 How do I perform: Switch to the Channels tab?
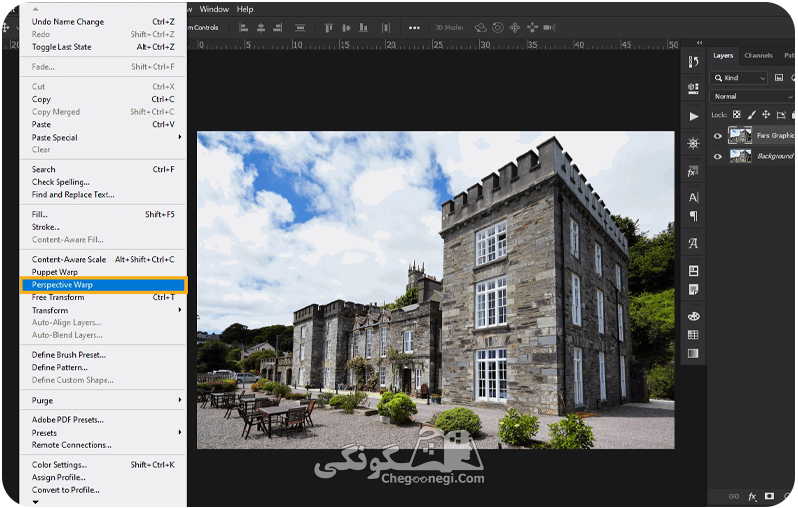click(758, 55)
